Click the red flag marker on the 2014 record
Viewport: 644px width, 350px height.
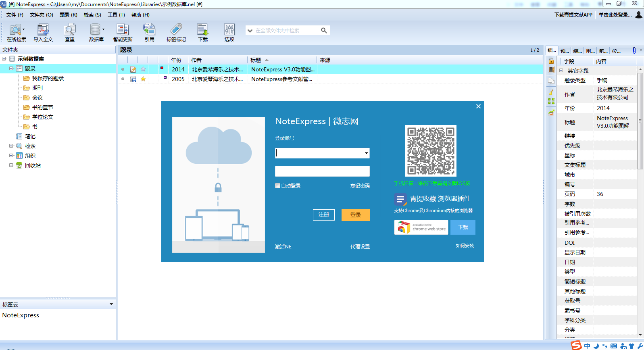(x=162, y=68)
